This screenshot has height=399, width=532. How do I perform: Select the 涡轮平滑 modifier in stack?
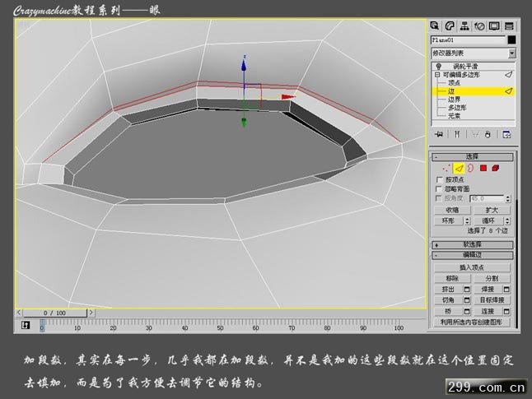tap(465, 66)
